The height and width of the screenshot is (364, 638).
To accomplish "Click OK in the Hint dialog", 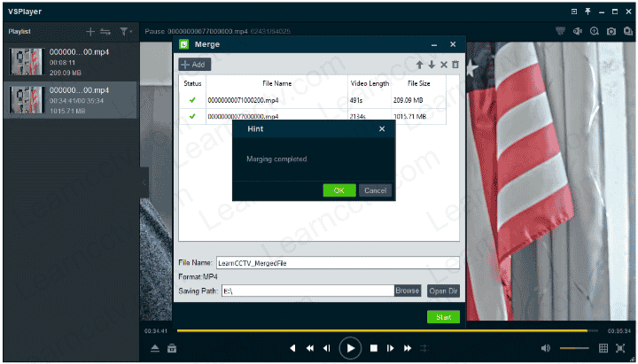I will (338, 190).
